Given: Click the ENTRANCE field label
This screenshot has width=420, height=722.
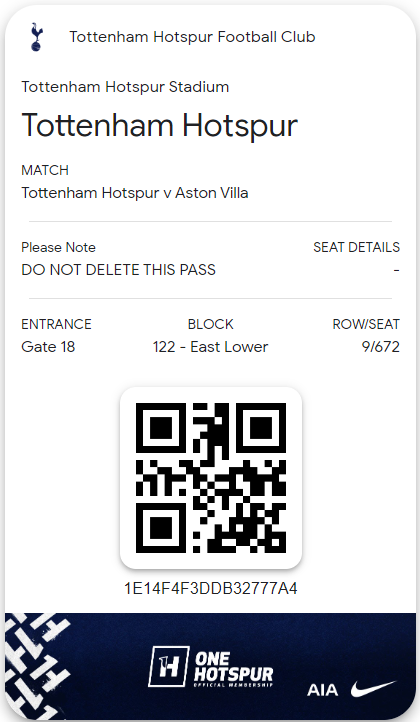Looking at the screenshot, I should pos(56,324).
